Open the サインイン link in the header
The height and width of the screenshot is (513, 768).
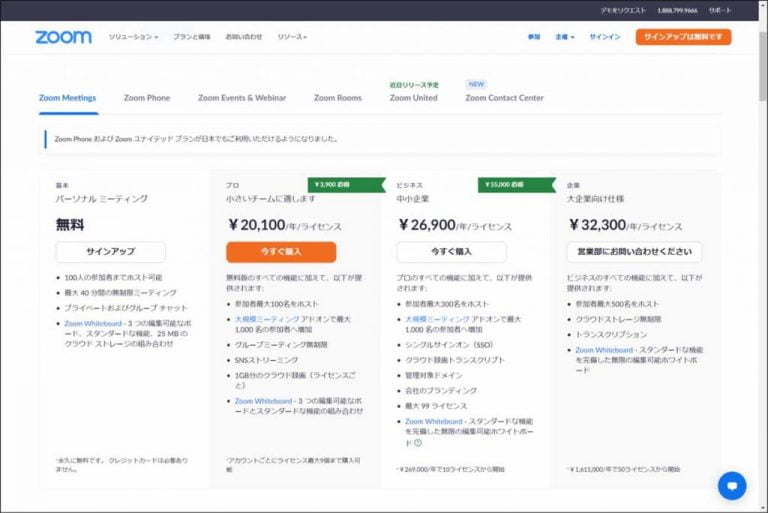click(x=604, y=37)
